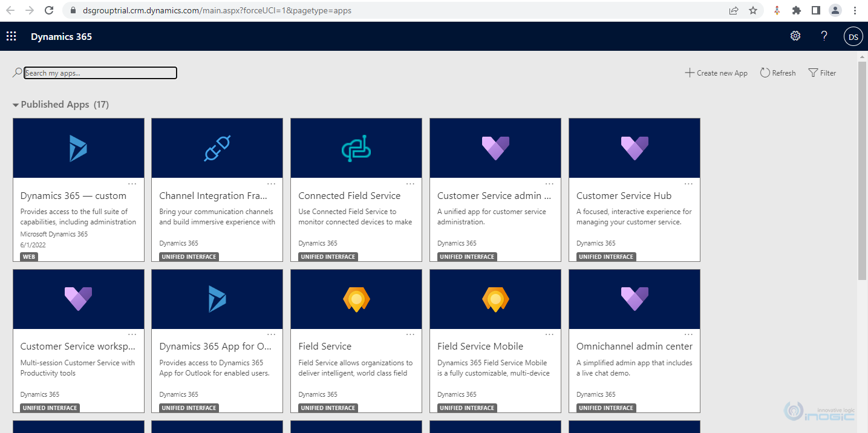
Task: Open the settings gear in the header
Action: [795, 36]
